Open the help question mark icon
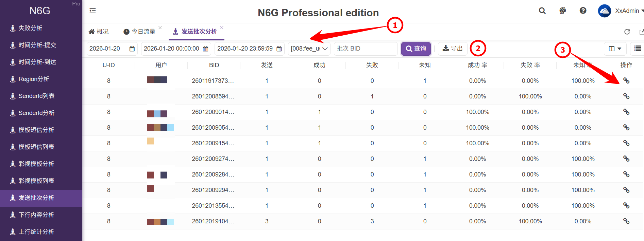 pos(583,11)
